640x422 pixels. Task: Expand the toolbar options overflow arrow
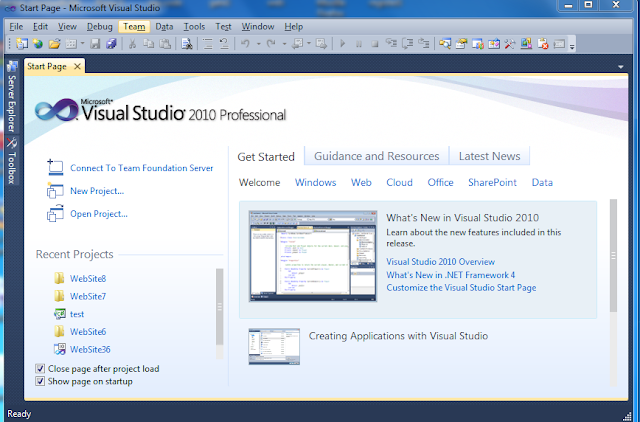click(x=572, y=46)
